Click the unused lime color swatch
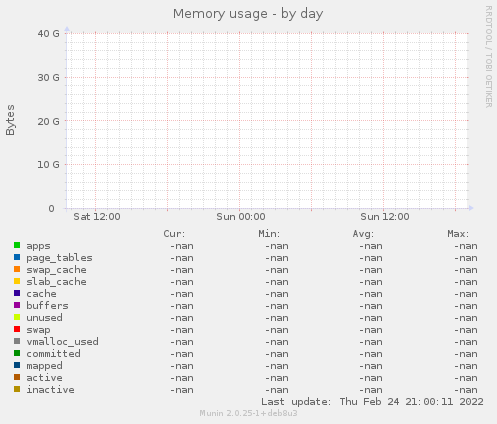Image resolution: width=497 pixels, height=424 pixels. tap(17, 317)
